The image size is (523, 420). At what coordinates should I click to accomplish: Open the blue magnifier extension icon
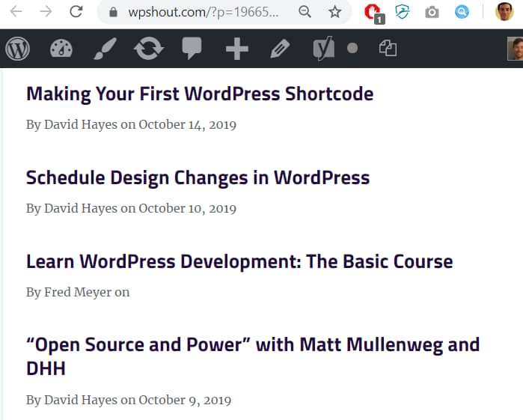[x=462, y=12]
